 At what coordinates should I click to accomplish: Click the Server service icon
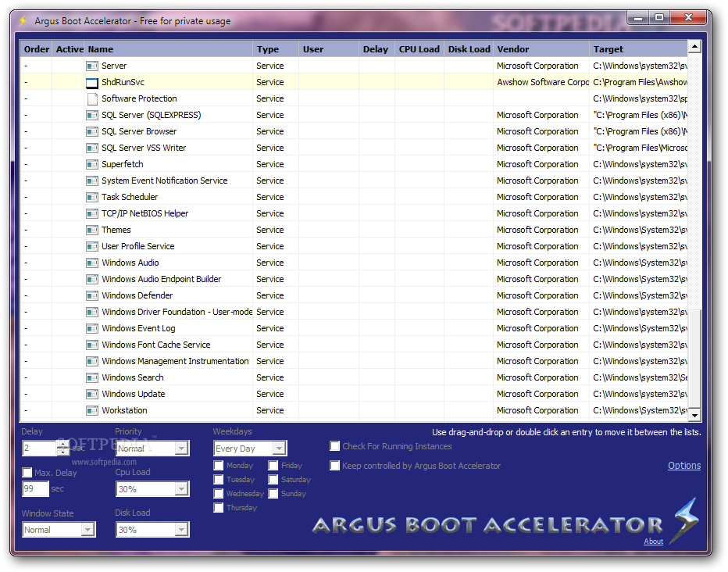pos(92,66)
